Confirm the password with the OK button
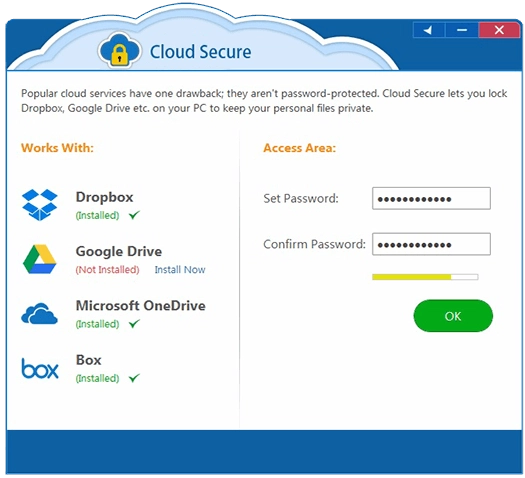 (x=453, y=316)
